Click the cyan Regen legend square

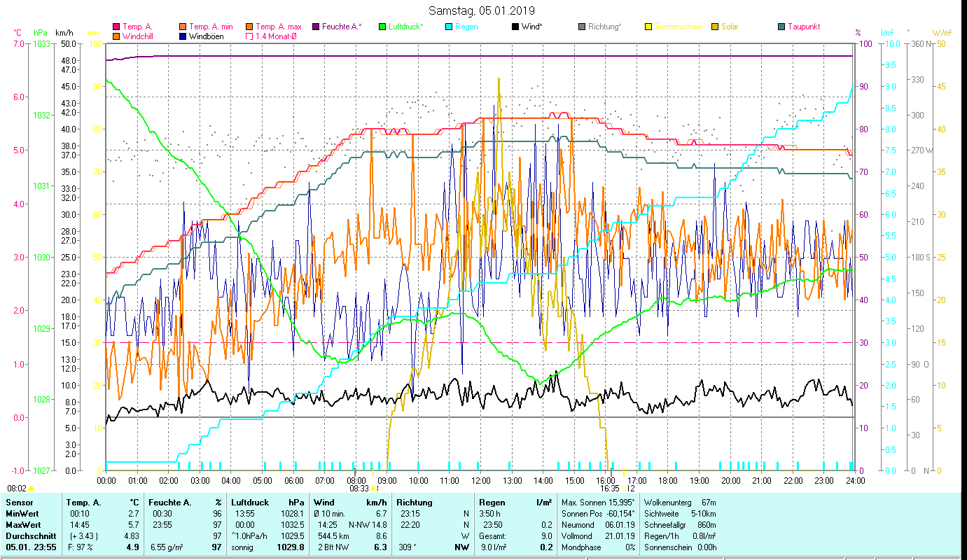tap(449, 27)
